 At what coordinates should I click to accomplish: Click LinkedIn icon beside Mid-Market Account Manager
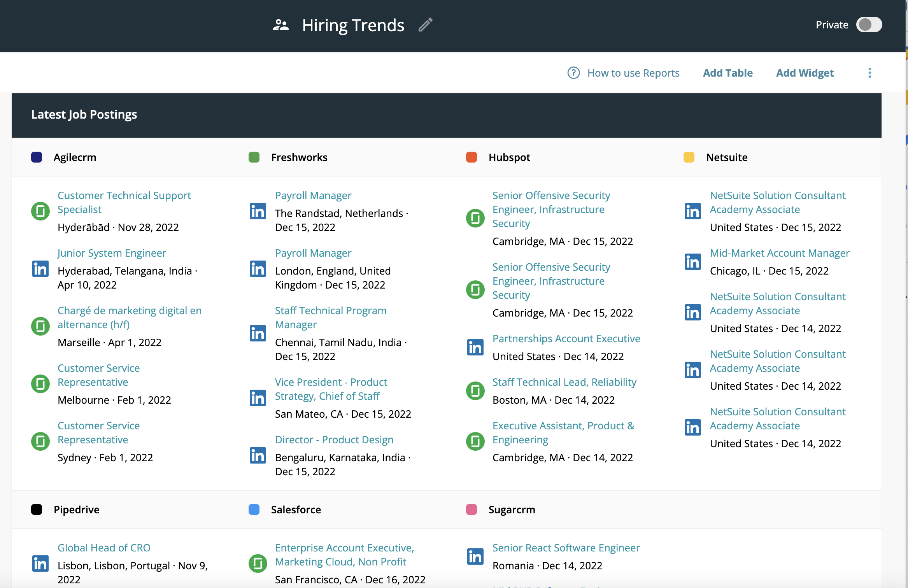(693, 262)
